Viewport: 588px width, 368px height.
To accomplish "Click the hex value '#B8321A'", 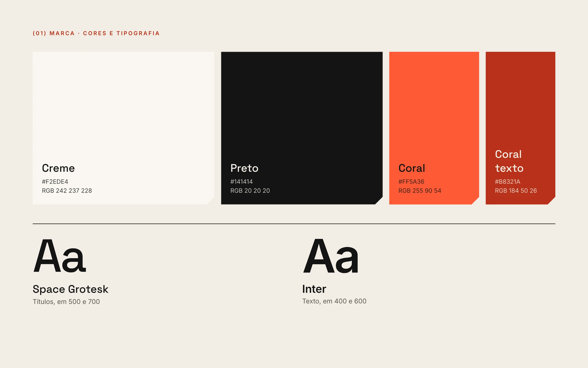I will coord(507,182).
